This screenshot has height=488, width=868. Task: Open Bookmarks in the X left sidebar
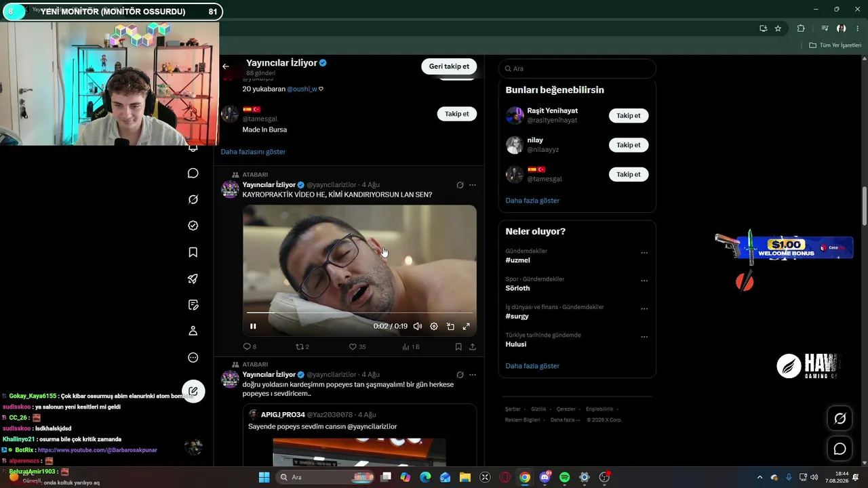[x=193, y=252]
